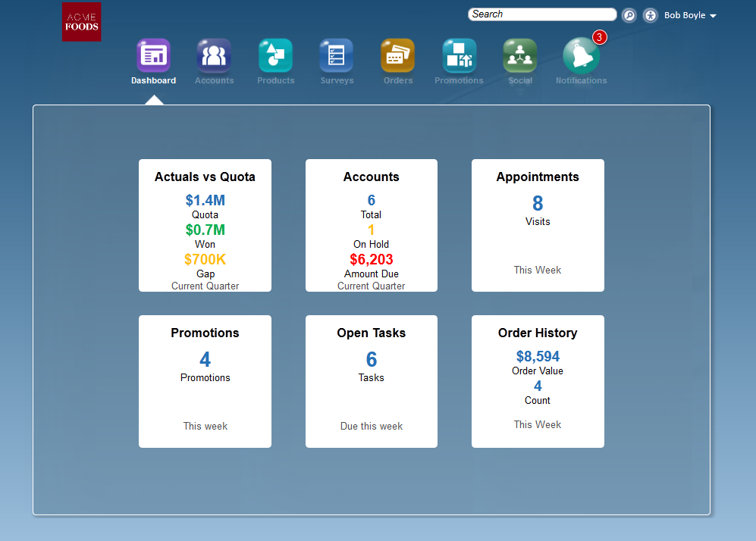
Task: Click the 1 on hold value
Action: (372, 230)
